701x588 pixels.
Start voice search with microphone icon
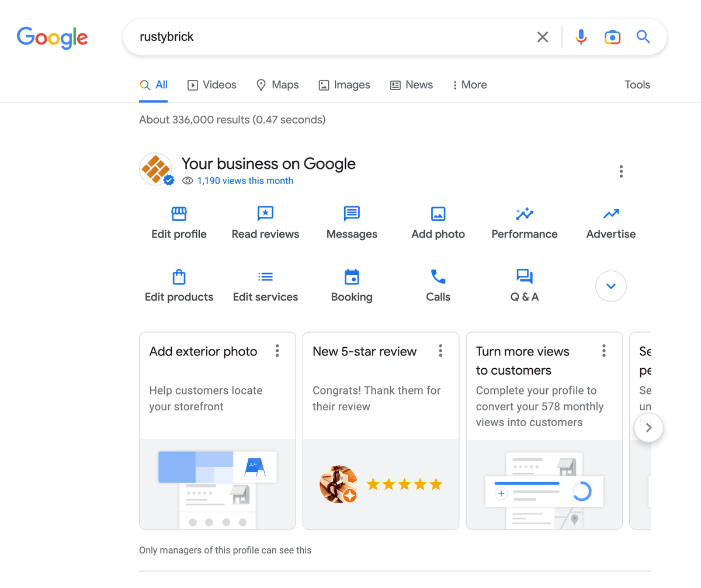click(x=581, y=37)
